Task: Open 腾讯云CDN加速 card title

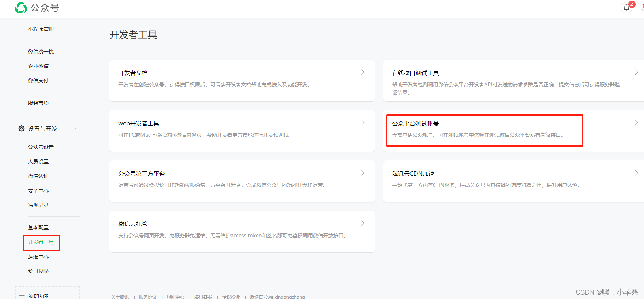Action: 413,174
